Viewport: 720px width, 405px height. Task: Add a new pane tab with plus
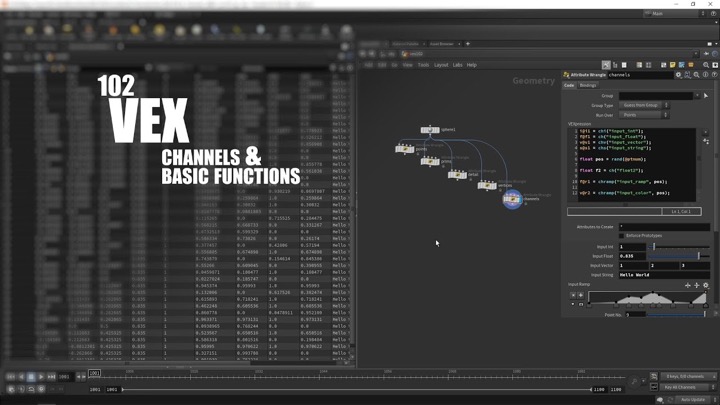(467, 44)
